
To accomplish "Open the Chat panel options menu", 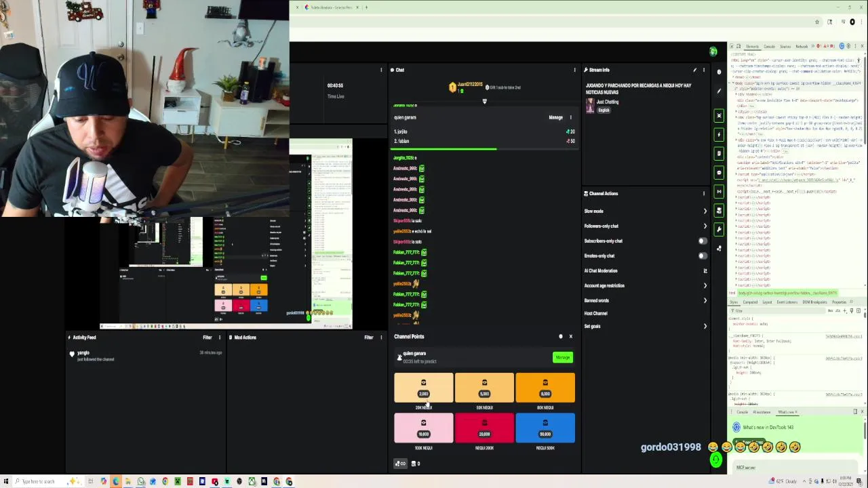I will pos(574,70).
